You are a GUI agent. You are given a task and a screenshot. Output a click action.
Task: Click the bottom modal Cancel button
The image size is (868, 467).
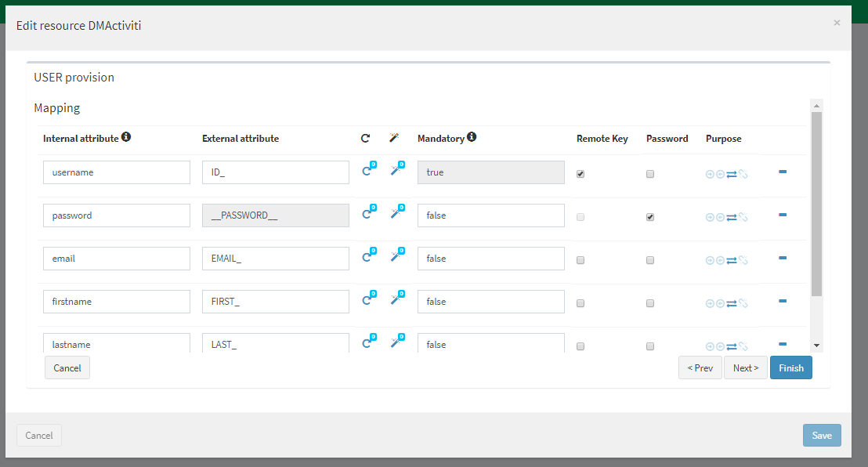[x=38, y=436]
